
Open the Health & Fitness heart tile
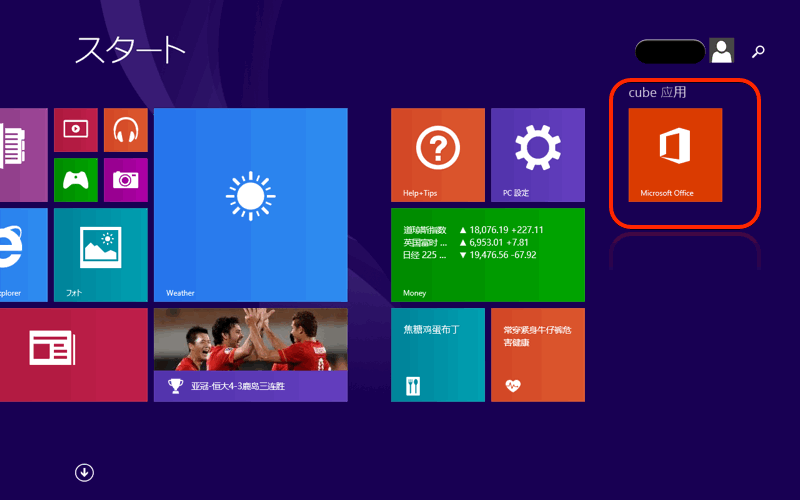(537, 354)
